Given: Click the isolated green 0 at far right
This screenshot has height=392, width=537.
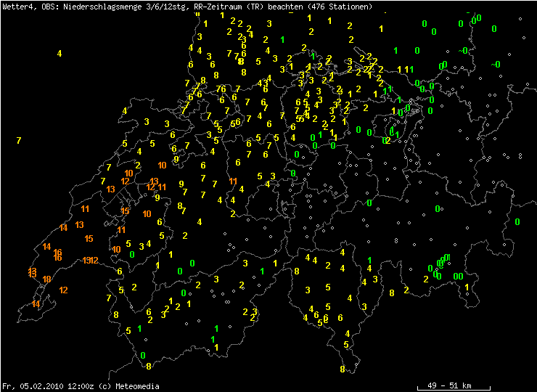Looking at the screenshot, I should pyautogui.click(x=517, y=221).
